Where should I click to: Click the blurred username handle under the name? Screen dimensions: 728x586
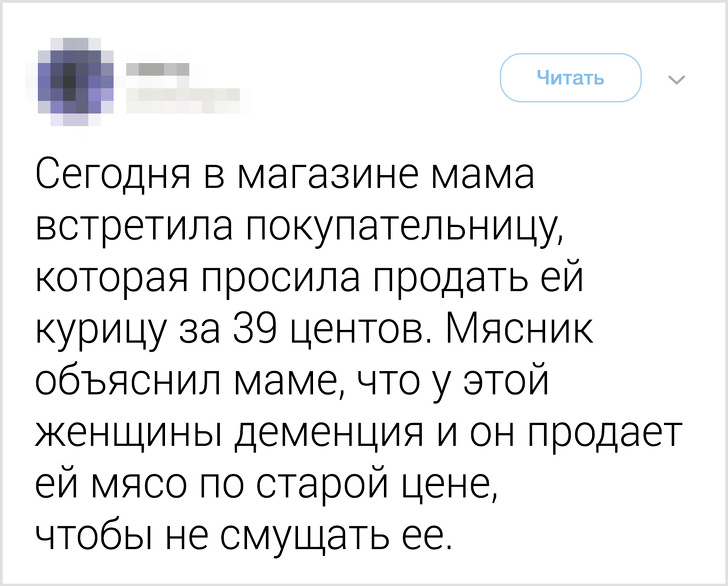pos(180,96)
